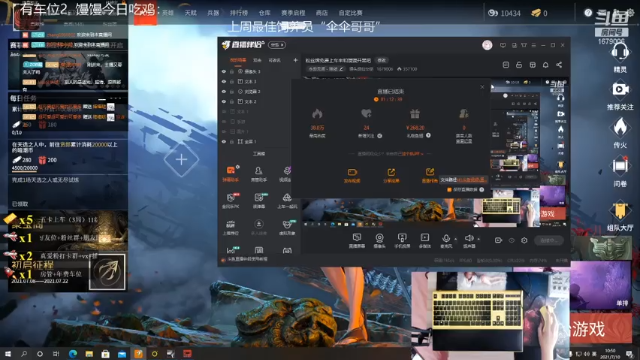Viewport: 640px width, 360px height.
Task: Click the orange share-result button in the dialog
Action: tap(391, 176)
